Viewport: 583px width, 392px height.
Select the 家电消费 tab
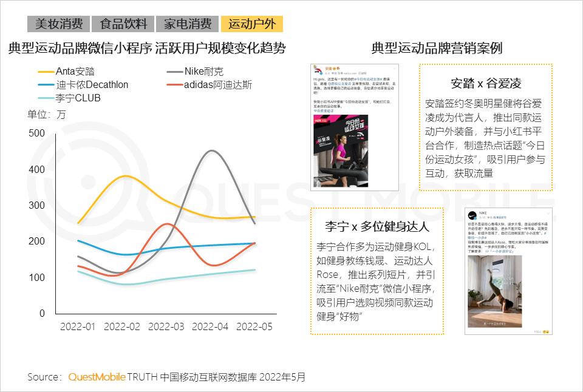[188, 24]
